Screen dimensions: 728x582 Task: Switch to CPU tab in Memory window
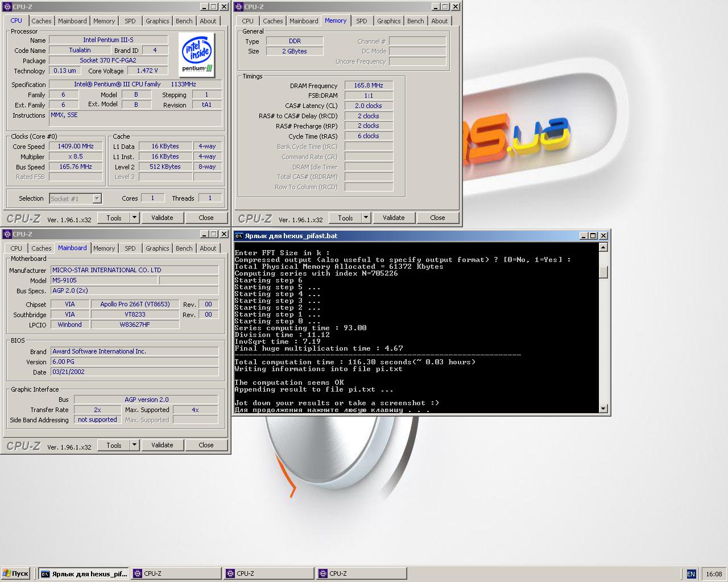pos(248,21)
